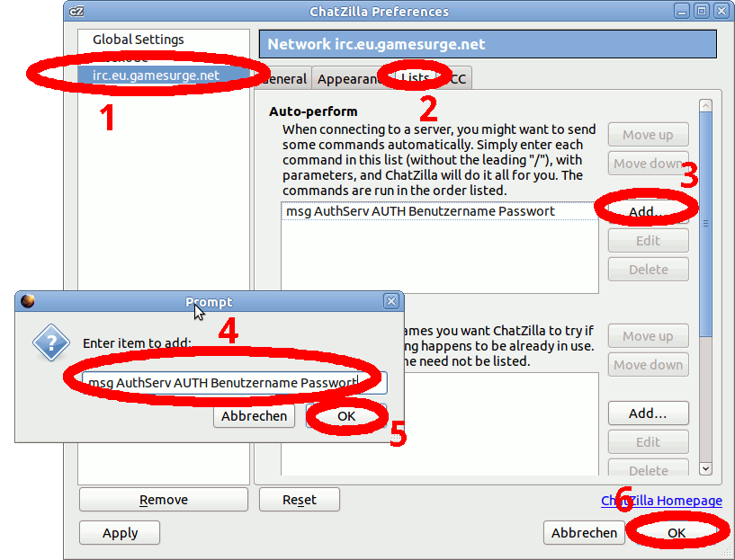
Task: Close the ChatZilla Preferences window
Action: pyautogui.click(x=722, y=12)
